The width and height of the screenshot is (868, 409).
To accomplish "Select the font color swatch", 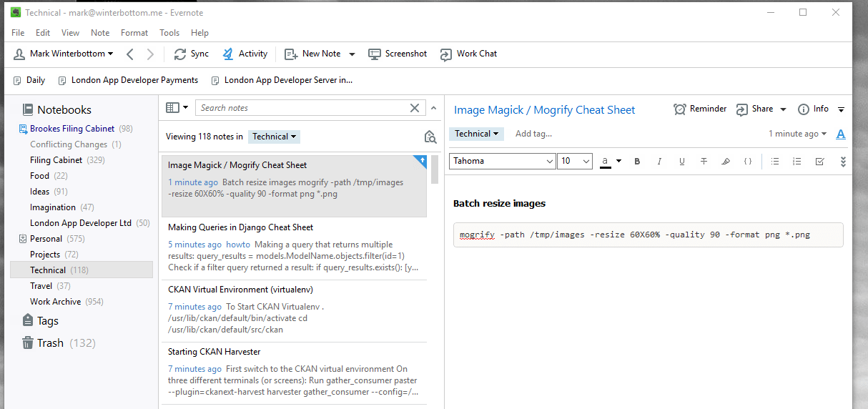I will [x=606, y=162].
